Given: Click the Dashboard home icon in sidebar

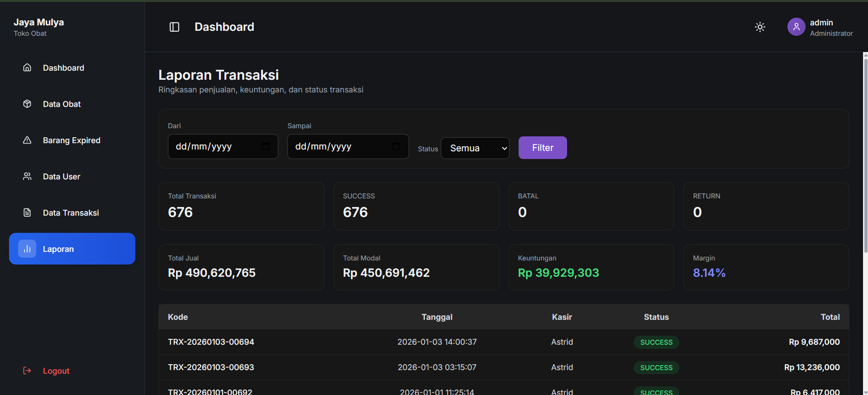Looking at the screenshot, I should 27,67.
